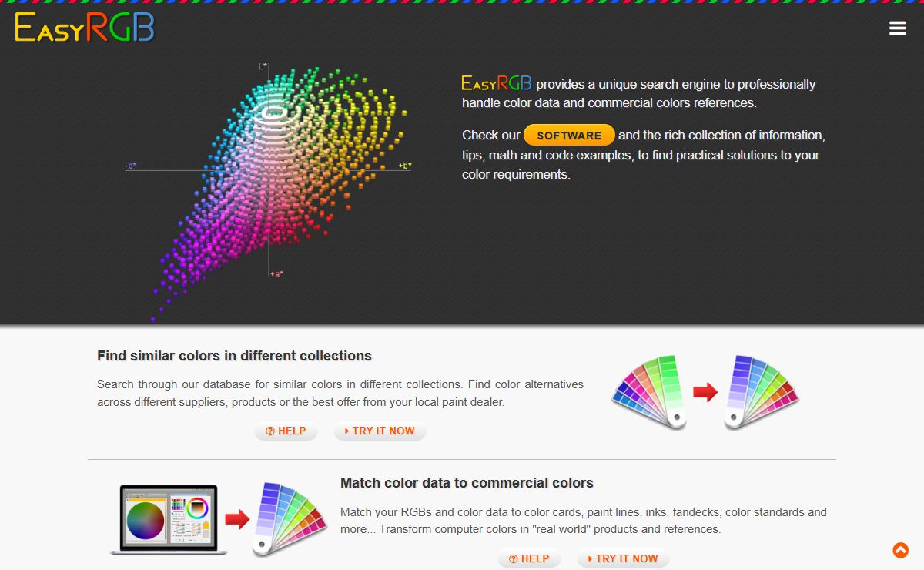Click the 'Find similar colors in different collections' heading
The height and width of the screenshot is (570, 924).
[x=234, y=356]
